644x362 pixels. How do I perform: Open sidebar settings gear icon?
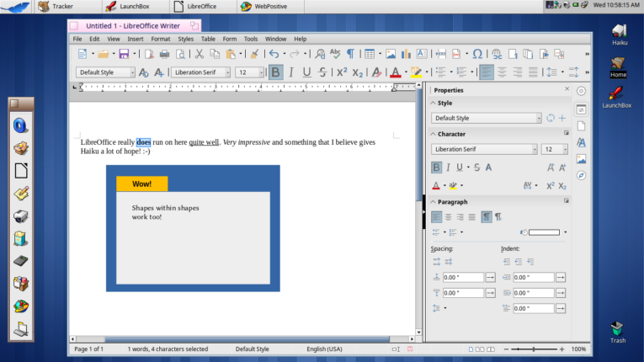tap(581, 91)
